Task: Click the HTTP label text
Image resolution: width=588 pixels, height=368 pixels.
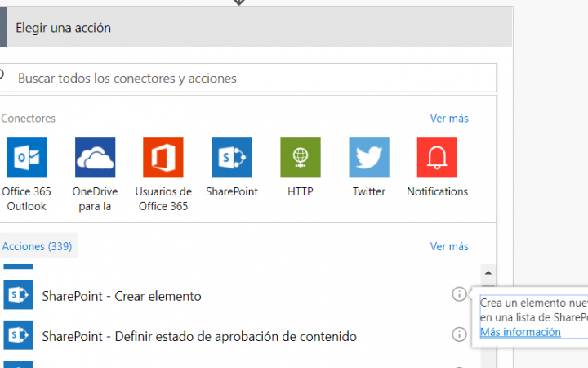Action: [x=301, y=191]
